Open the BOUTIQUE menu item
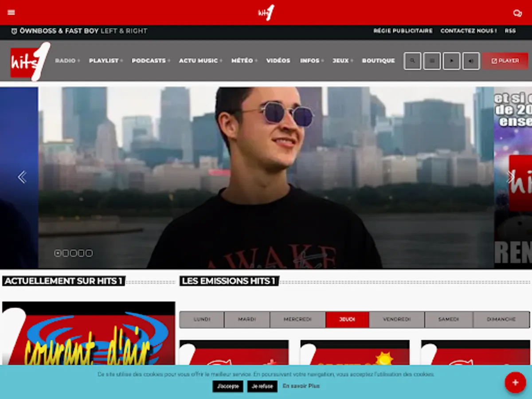The image size is (532, 399). click(x=378, y=61)
